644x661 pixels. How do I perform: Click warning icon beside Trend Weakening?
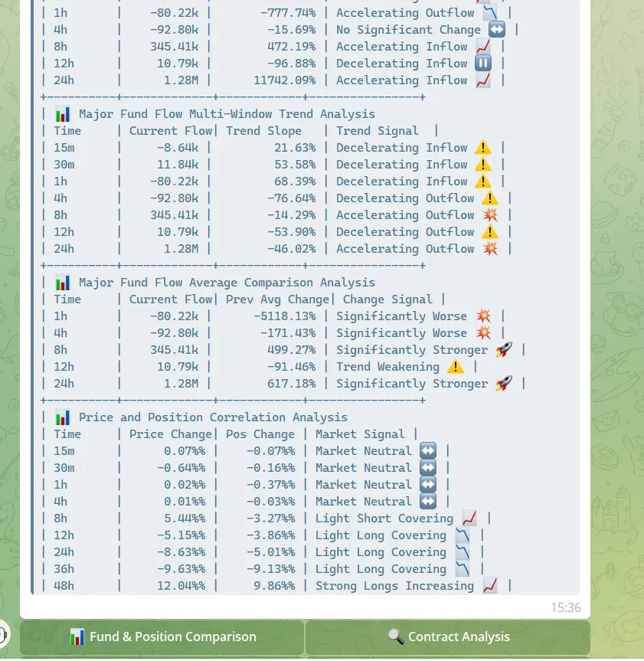coord(456,367)
